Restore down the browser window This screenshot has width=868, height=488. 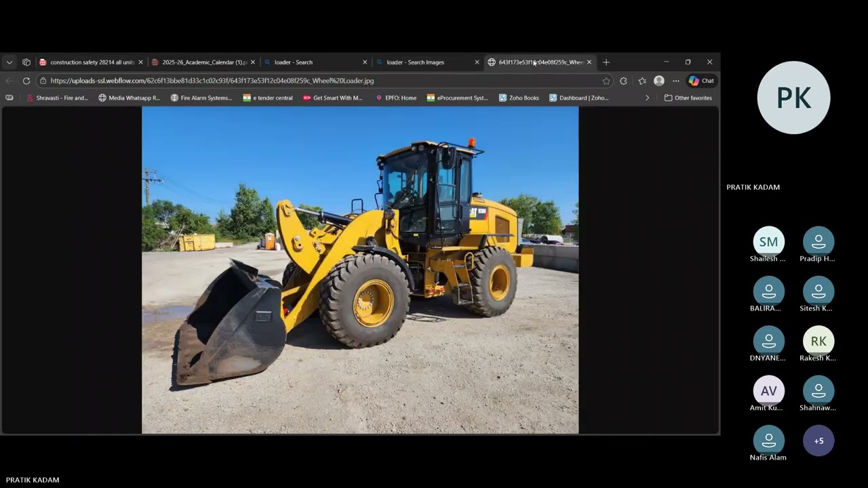[x=688, y=62]
